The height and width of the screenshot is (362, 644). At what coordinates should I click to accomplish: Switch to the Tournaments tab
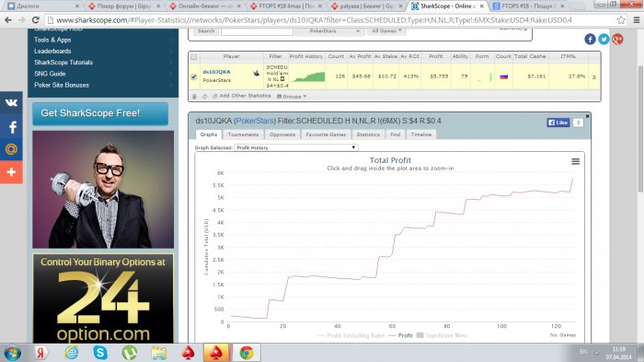click(x=243, y=134)
